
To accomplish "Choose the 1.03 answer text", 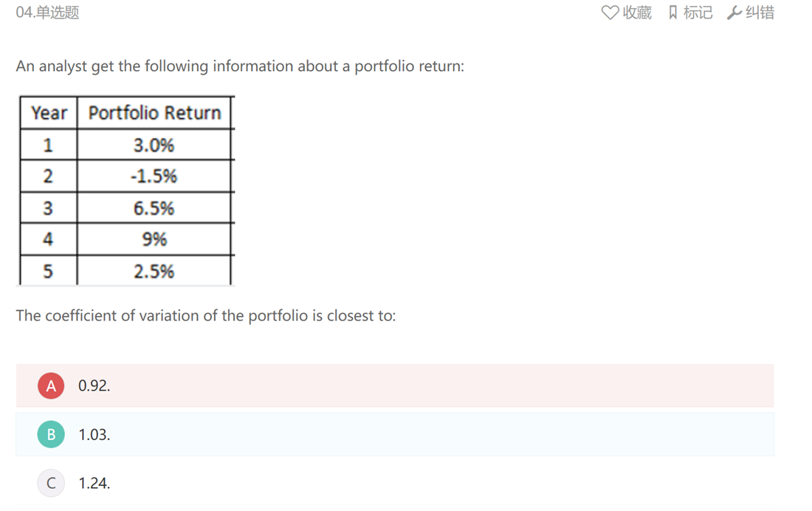I will 94,434.
